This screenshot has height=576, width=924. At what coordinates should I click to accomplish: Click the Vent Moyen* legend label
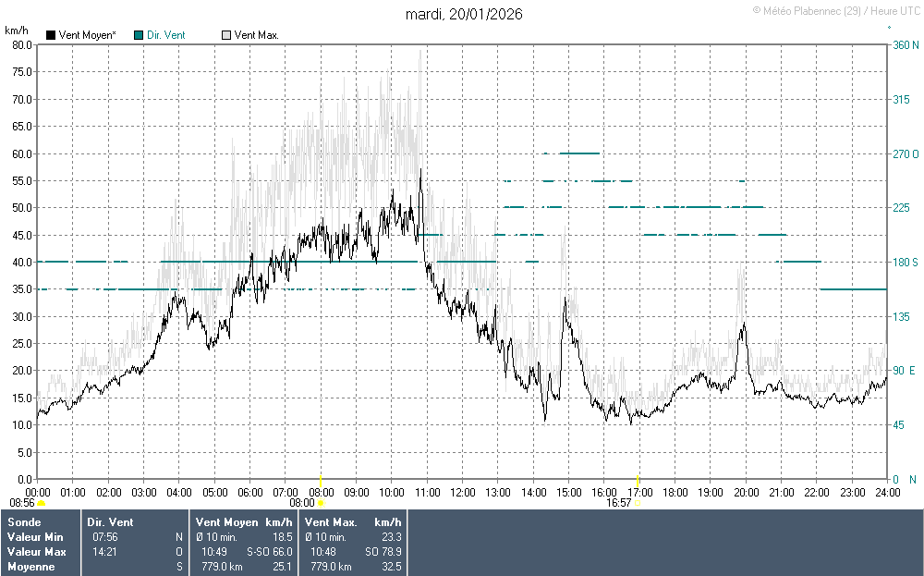pyautogui.click(x=87, y=35)
